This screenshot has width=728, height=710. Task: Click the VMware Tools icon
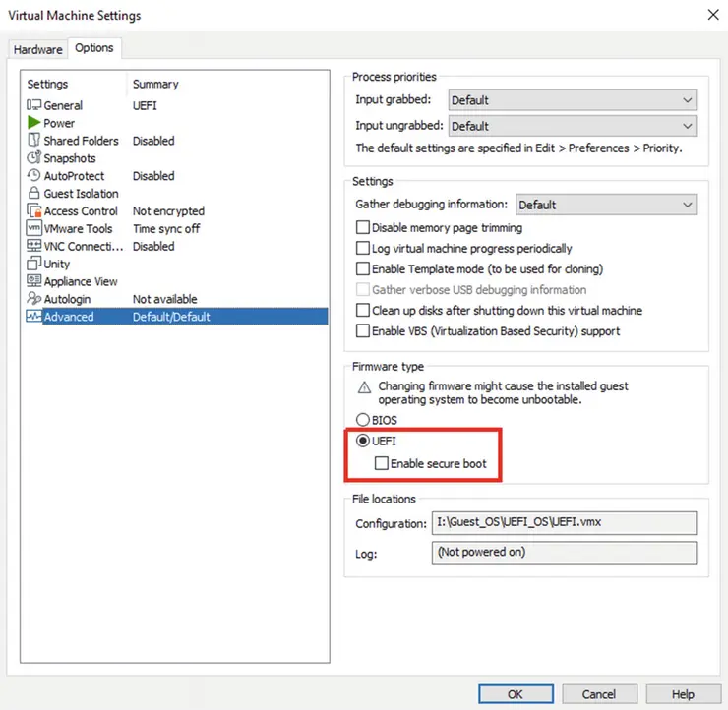(x=34, y=229)
